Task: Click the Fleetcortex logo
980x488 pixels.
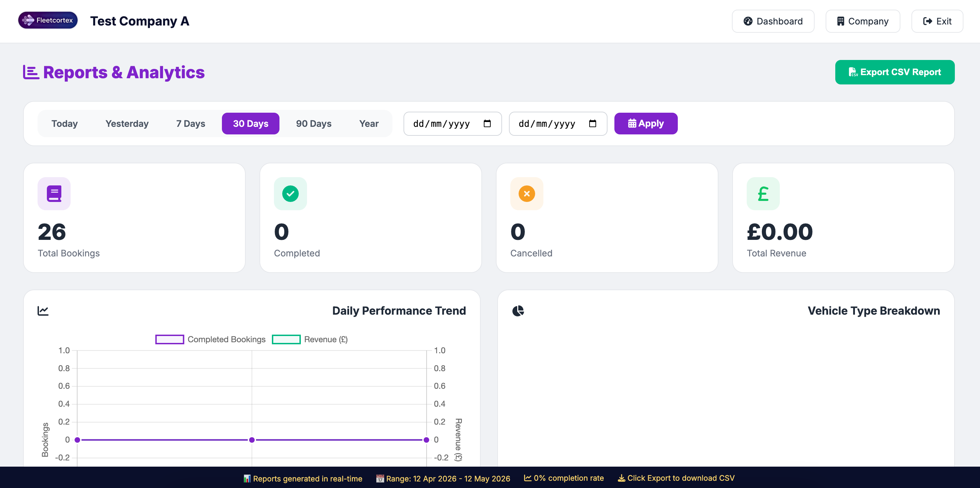Action: click(48, 21)
